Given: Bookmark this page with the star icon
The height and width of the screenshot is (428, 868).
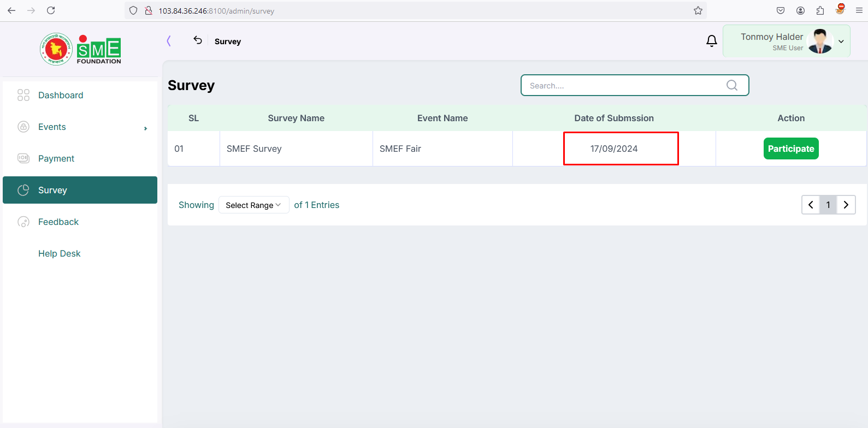Looking at the screenshot, I should (x=698, y=10).
